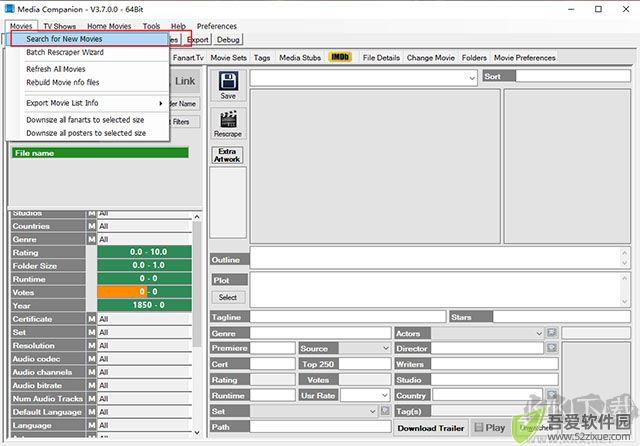This screenshot has width=640, height=446.
Task: Adjust the Year 1850 - 0 range slider
Action: tap(144, 305)
